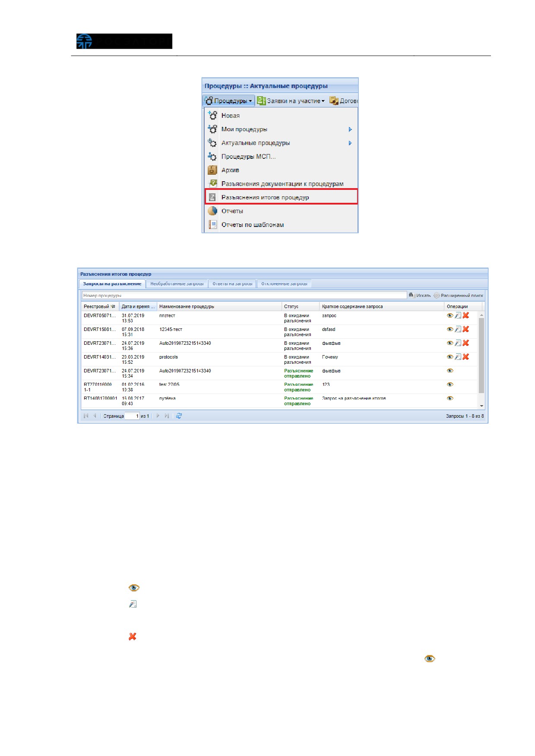This screenshot has height=756, width=535.
Task: Switch to the Запросы на разъяснение tab
Action: point(112,284)
